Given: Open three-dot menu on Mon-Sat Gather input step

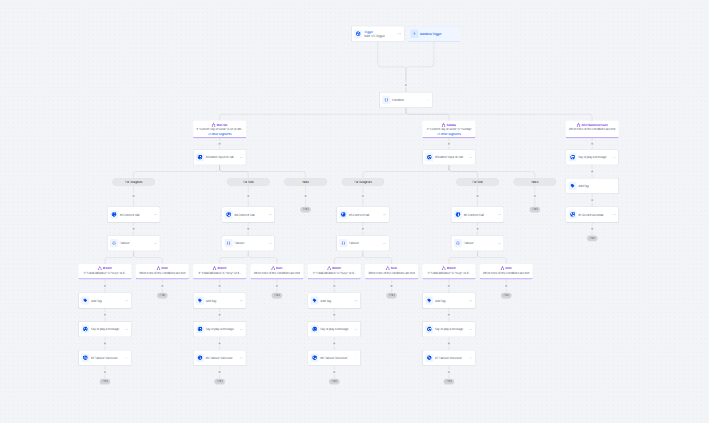Looking at the screenshot, I should pos(241,157).
